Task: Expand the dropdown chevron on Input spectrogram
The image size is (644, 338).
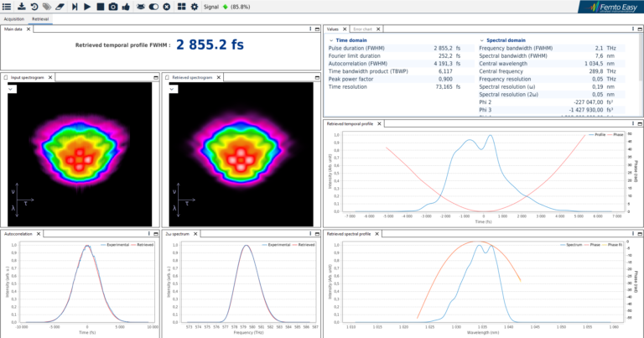Action: click(12, 89)
